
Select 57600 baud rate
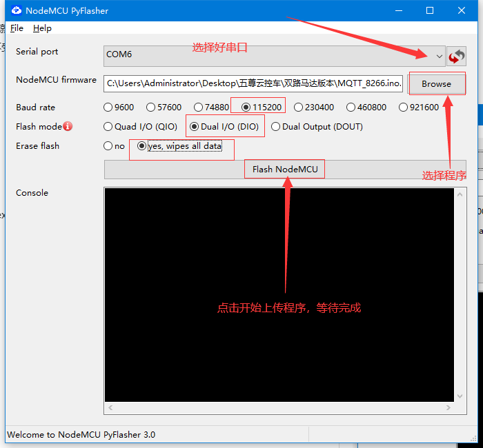[164, 107]
